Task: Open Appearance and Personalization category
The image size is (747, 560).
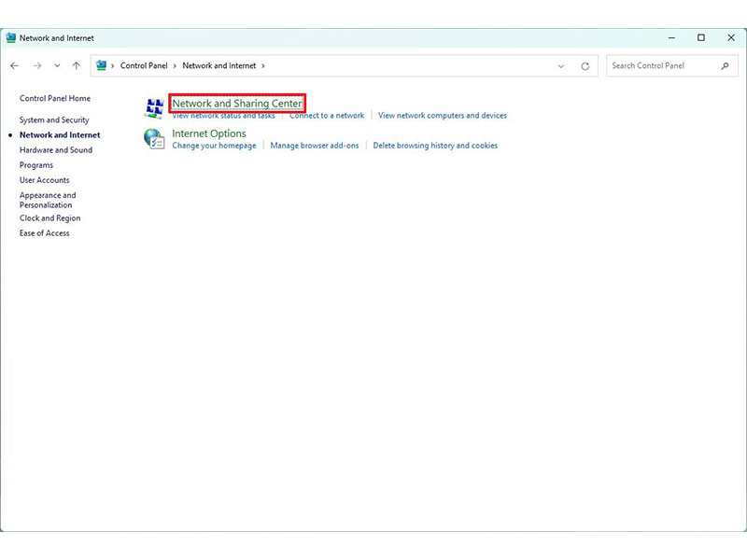Action: coord(48,200)
